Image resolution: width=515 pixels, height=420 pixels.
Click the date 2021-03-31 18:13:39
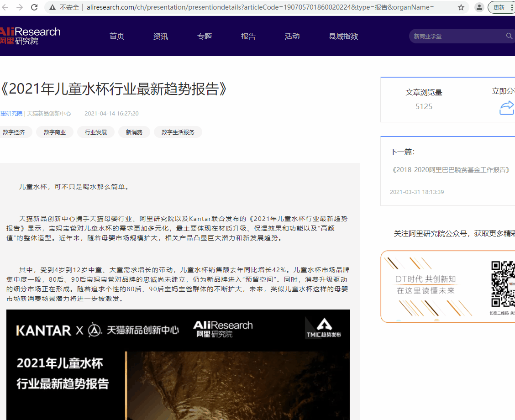[x=417, y=192]
